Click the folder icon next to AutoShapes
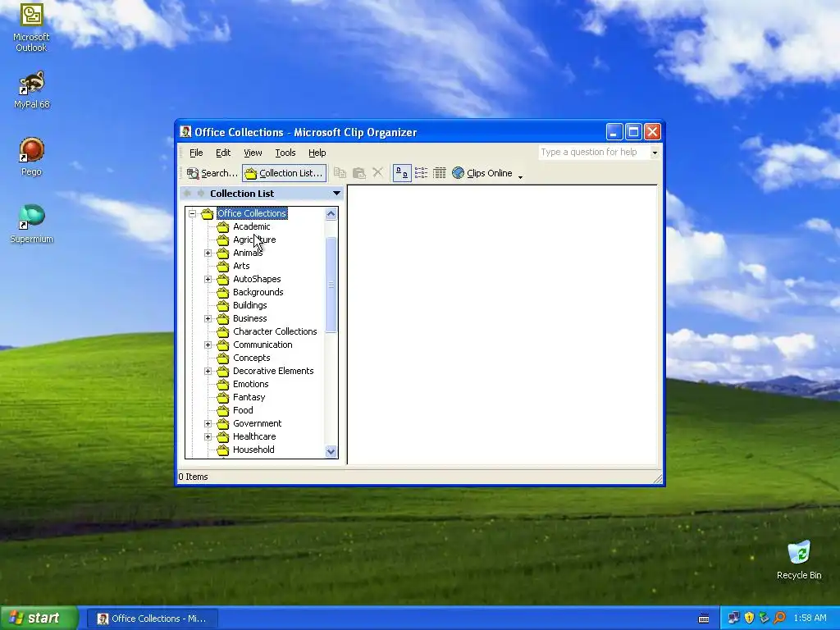Screen dimensions: 840x630 [223, 279]
